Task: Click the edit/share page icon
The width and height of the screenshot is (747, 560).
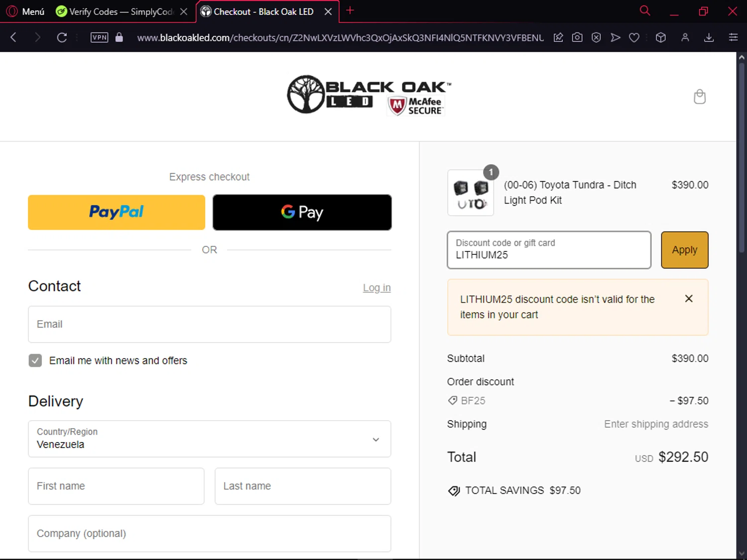Action: (558, 37)
